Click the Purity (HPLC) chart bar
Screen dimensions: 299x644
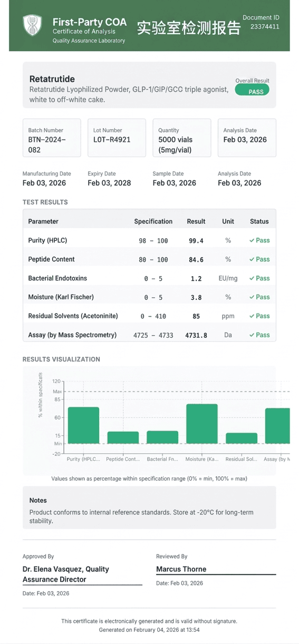(83, 425)
